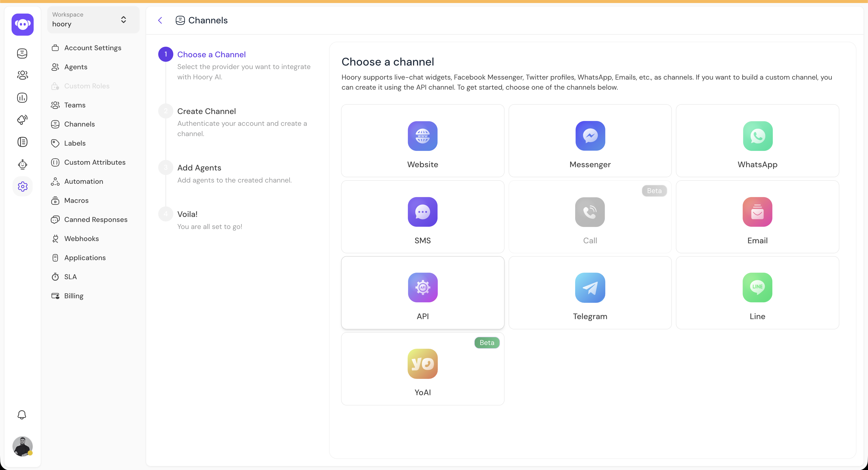The height and width of the screenshot is (470, 868).
Task: Go back using the arrow beside Channels
Action: 160,21
